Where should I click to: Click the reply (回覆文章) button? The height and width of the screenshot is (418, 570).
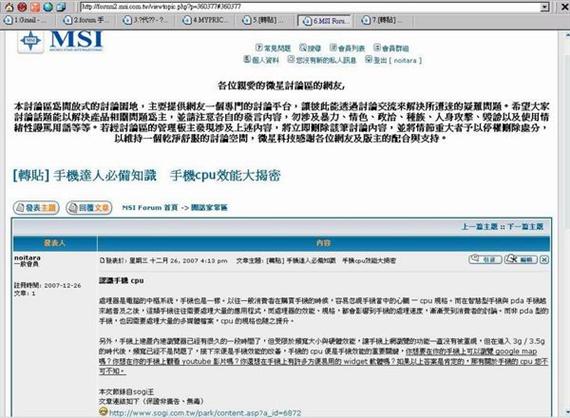pyautogui.click(x=89, y=208)
